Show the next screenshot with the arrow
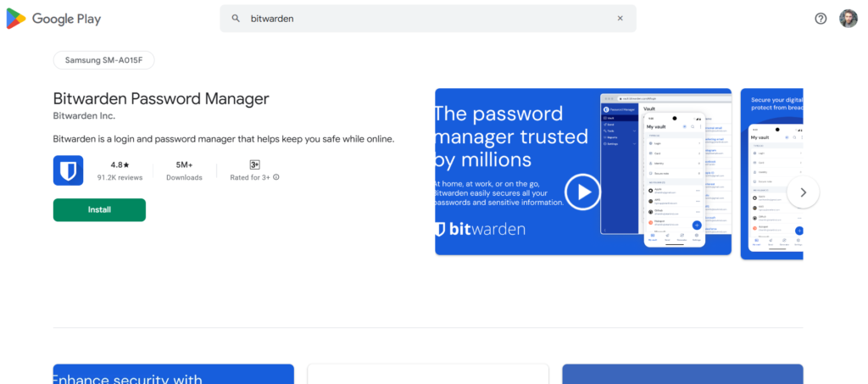 pyautogui.click(x=804, y=192)
